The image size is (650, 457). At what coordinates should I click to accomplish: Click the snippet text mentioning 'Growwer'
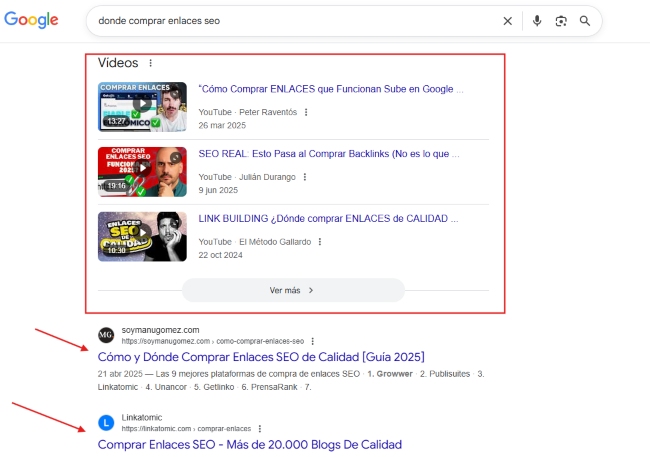(x=291, y=380)
